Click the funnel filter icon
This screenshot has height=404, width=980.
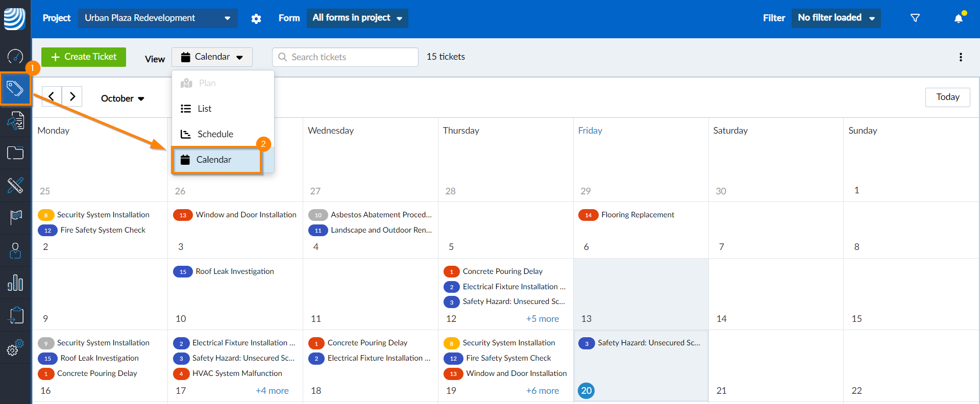[x=915, y=18]
